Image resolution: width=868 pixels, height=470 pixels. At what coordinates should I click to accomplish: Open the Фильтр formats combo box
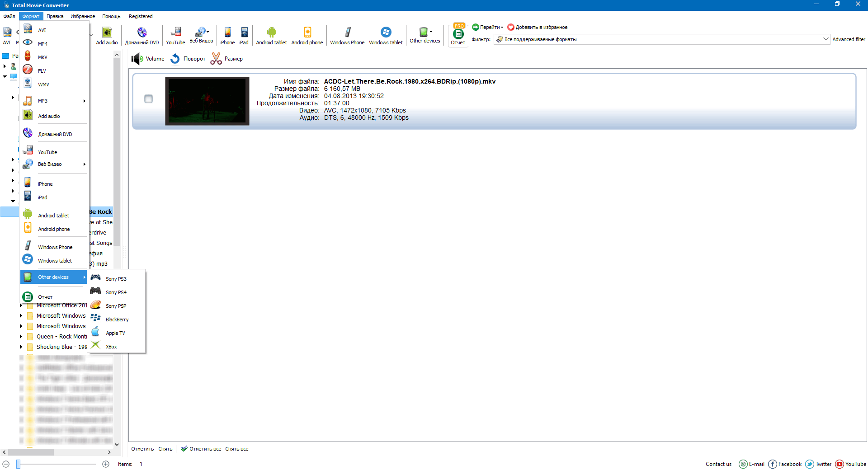662,39
